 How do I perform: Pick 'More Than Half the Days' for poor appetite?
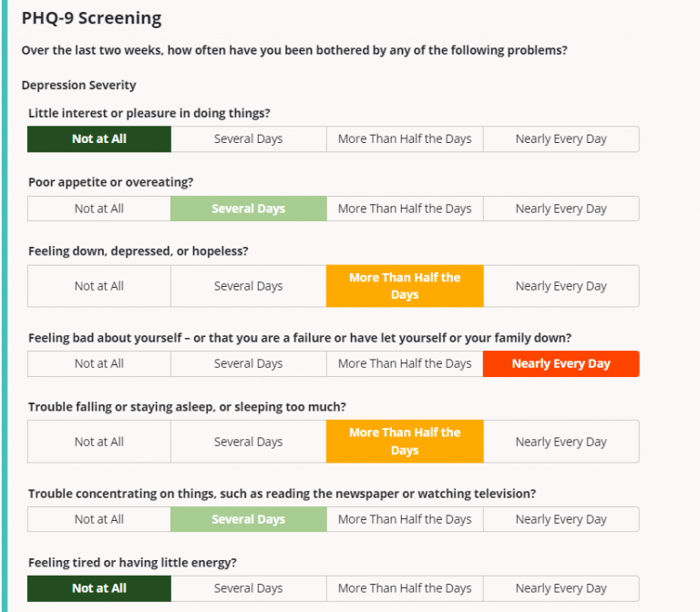point(405,209)
